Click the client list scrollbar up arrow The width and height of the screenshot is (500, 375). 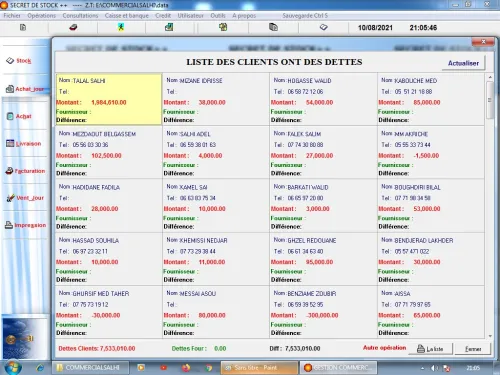click(490, 77)
